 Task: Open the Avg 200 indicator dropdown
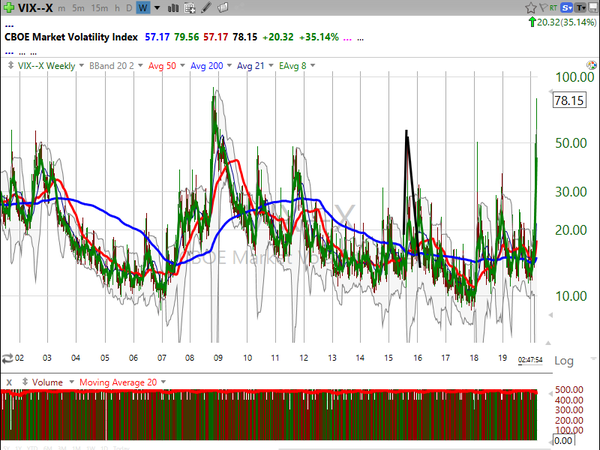pos(229,66)
